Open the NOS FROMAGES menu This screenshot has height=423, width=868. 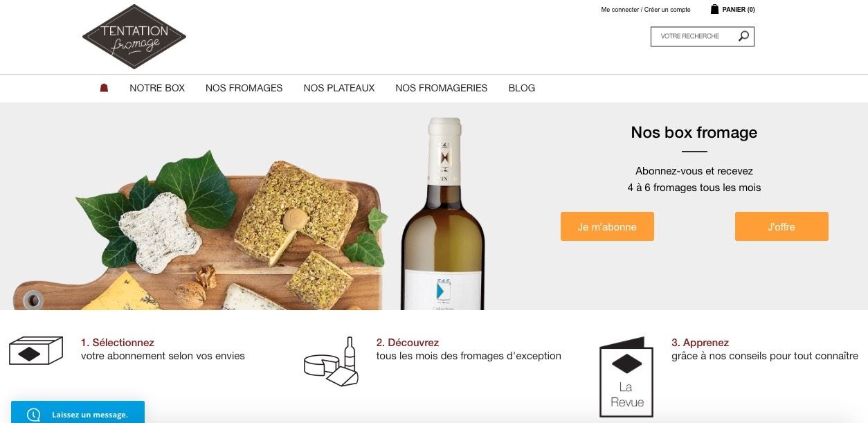[244, 88]
